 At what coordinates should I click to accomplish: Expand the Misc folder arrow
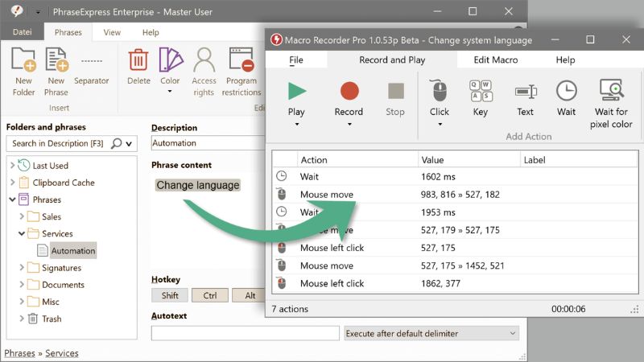(x=22, y=301)
